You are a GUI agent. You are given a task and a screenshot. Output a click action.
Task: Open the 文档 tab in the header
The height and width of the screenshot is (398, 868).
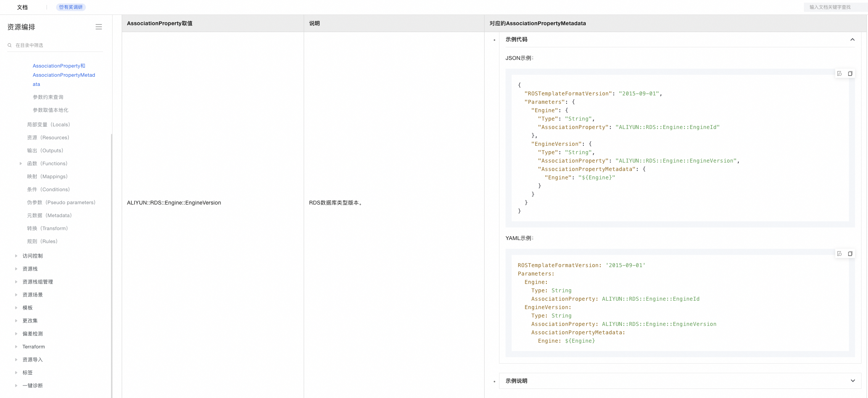(23, 7)
